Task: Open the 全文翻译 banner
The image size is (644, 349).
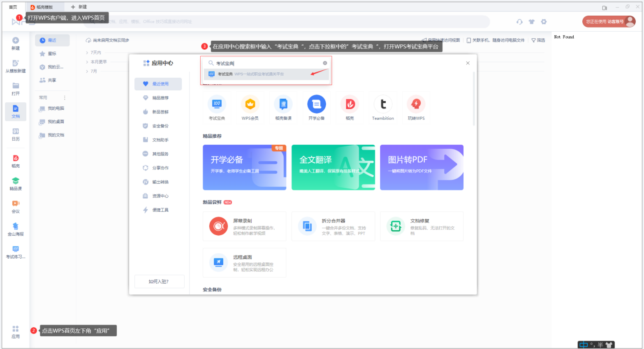Action: click(x=333, y=167)
